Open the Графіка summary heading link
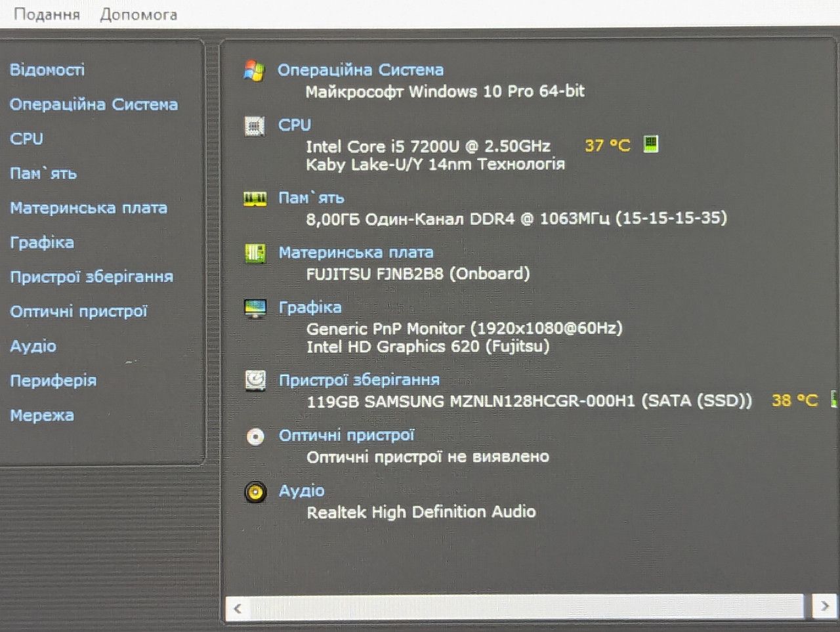The height and width of the screenshot is (632, 840). tap(310, 307)
